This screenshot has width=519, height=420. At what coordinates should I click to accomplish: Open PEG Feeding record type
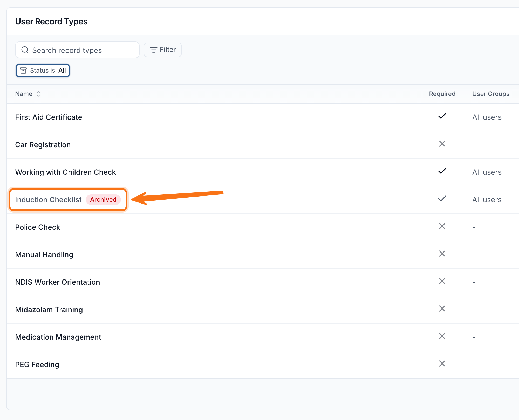[37, 365]
